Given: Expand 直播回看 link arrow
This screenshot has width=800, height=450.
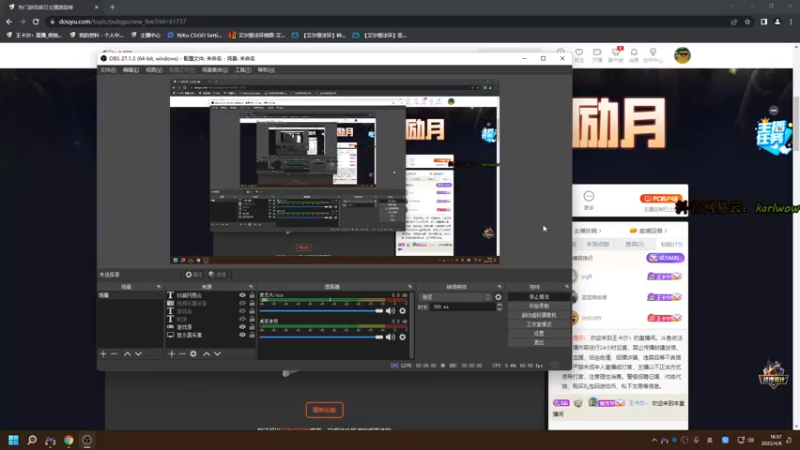Looking at the screenshot, I should [666, 231].
